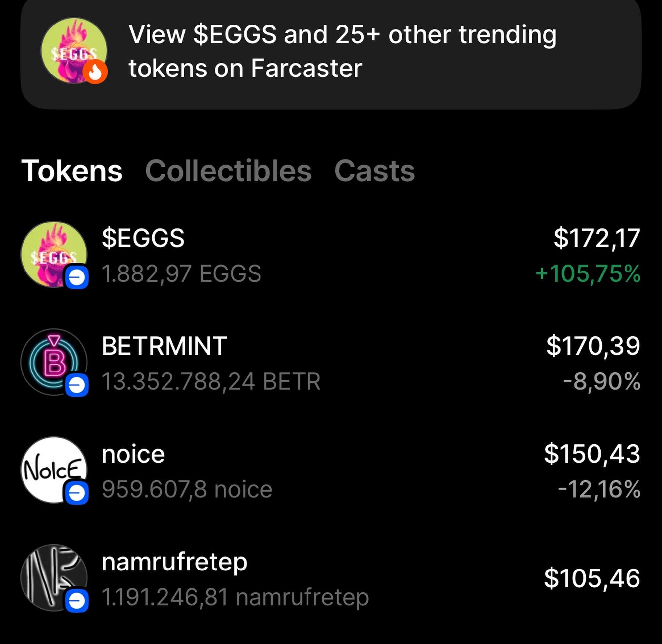Open the Casts tab

coord(374,171)
